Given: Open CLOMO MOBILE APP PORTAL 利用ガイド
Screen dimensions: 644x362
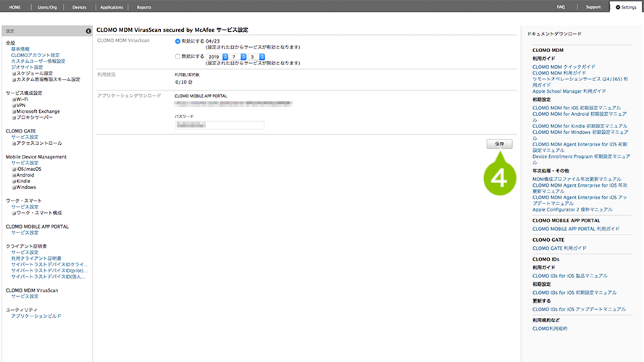Looking at the screenshot, I should [x=576, y=229].
